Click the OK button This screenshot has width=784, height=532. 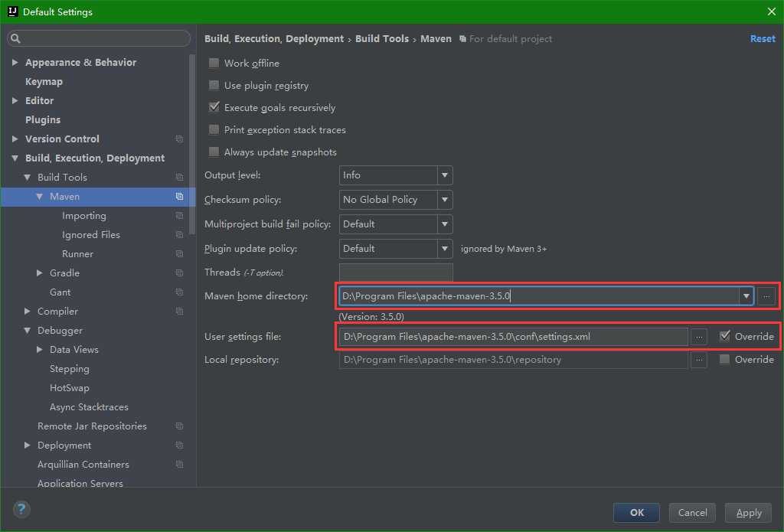tap(636, 513)
